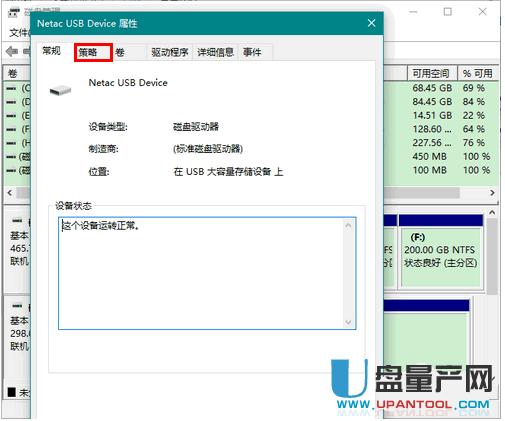Image resolution: width=505 pixels, height=421 pixels.
Task: Click the back arrow in Disk Management toolbar
Action: coord(12,51)
